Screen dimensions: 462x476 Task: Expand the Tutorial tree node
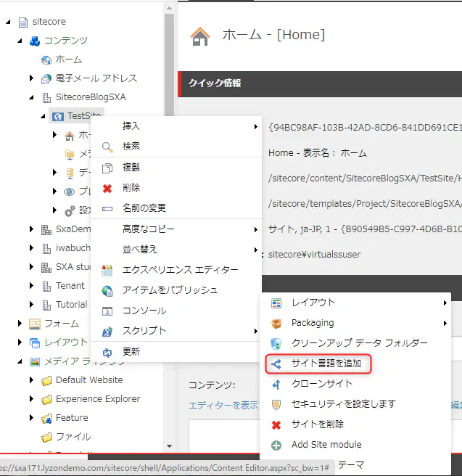tap(31, 305)
